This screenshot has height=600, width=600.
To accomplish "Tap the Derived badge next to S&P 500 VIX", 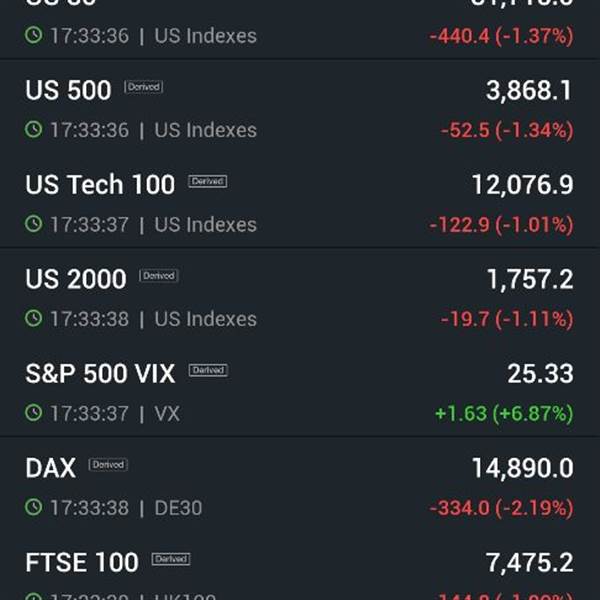I will [x=208, y=370].
